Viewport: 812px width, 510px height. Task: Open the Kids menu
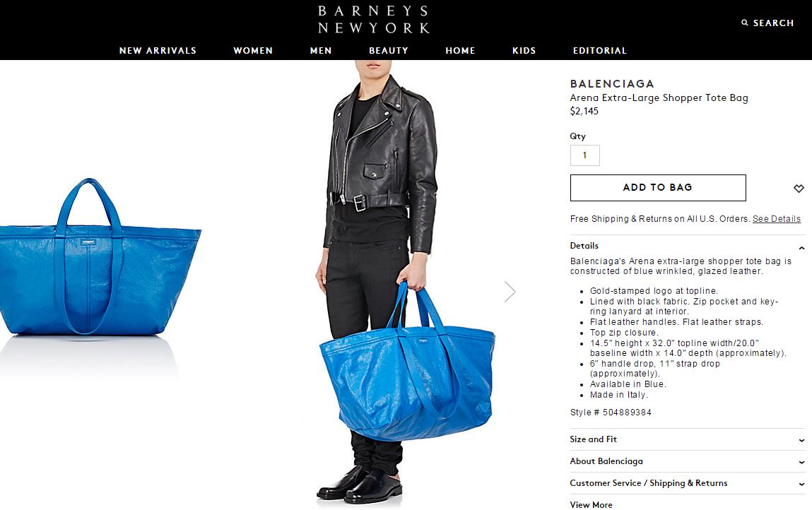524,51
